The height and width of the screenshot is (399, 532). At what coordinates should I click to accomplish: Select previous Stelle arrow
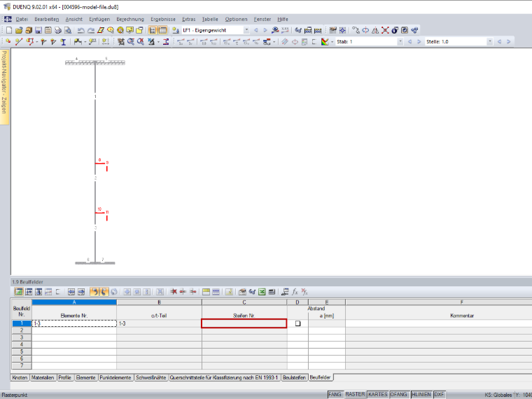tap(499, 42)
